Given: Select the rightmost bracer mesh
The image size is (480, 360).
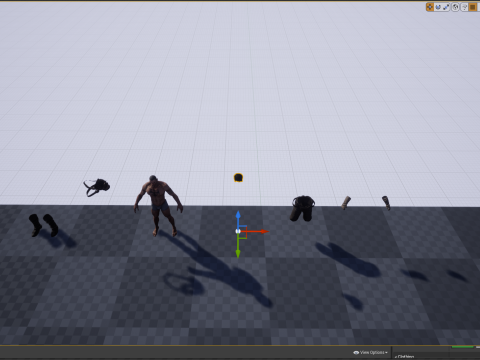Looking at the screenshot, I should coord(386,203).
